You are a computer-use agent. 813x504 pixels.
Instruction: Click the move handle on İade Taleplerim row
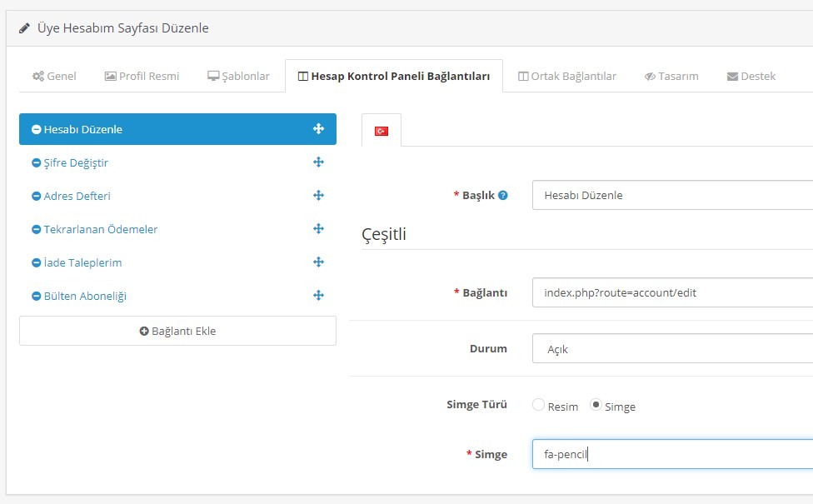(x=318, y=262)
